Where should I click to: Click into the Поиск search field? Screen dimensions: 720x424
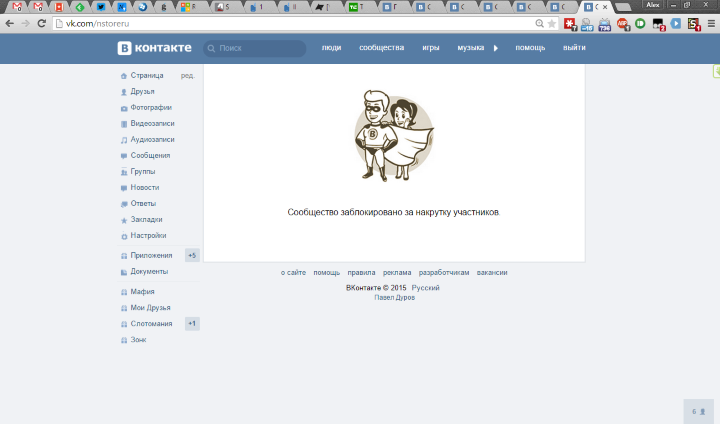pyautogui.click(x=255, y=48)
